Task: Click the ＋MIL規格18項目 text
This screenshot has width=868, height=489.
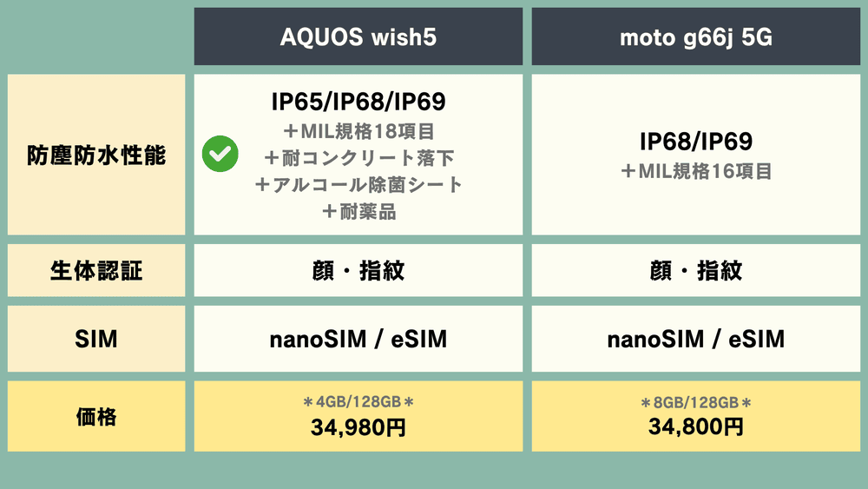Action: coord(358,132)
